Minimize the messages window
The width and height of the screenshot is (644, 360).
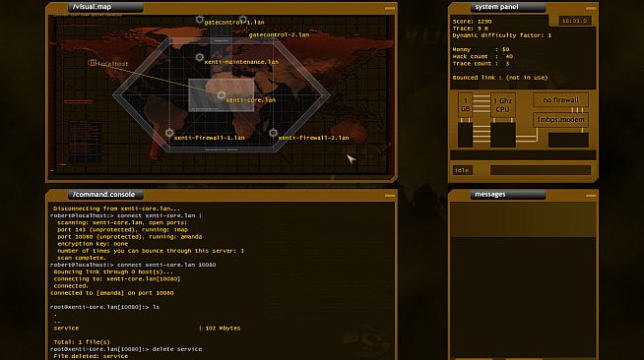[591, 196]
